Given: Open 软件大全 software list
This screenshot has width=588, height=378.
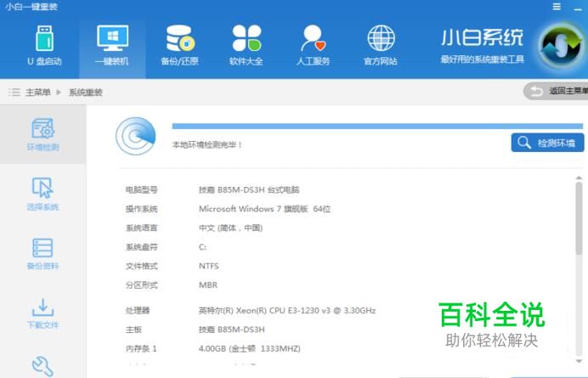Looking at the screenshot, I should click(246, 45).
